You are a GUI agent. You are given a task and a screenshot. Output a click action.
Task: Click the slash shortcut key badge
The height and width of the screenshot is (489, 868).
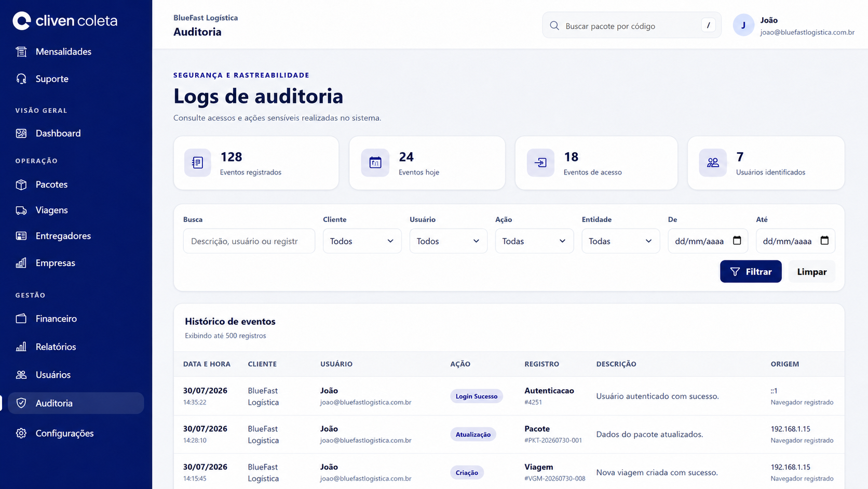click(708, 25)
